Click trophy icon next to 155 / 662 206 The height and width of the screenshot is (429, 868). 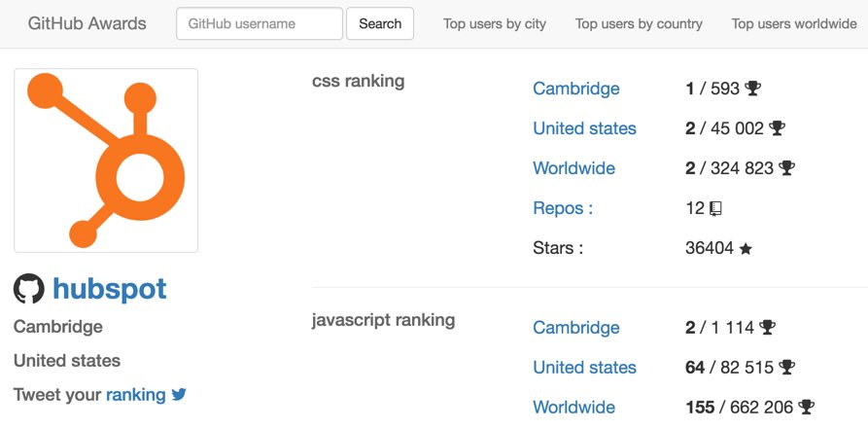(807, 407)
